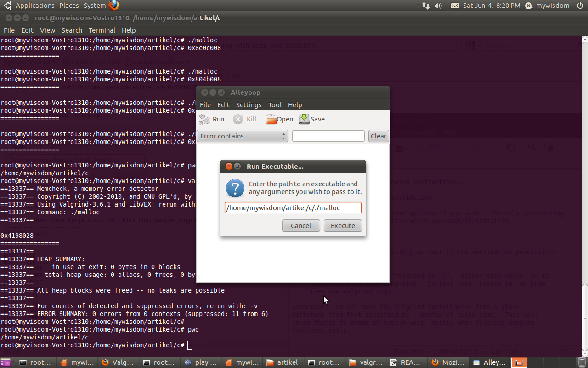Screen dimensions: 588x368
Task: Open the terminal's View menu
Action: tap(47, 30)
